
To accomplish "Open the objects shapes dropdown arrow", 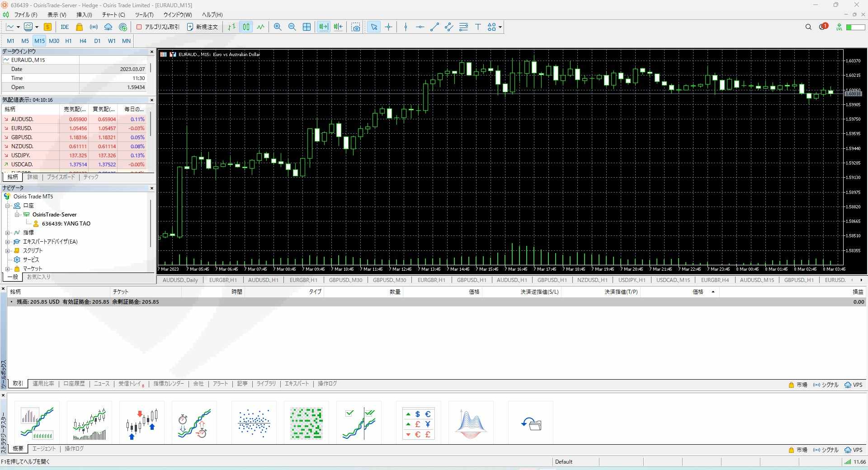I will 500,27.
